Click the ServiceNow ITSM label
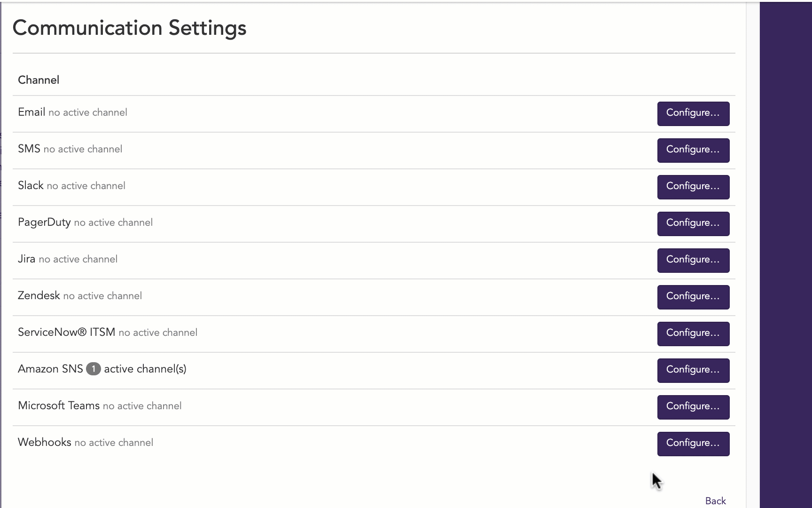Image resolution: width=812 pixels, height=508 pixels. pyautogui.click(x=67, y=332)
